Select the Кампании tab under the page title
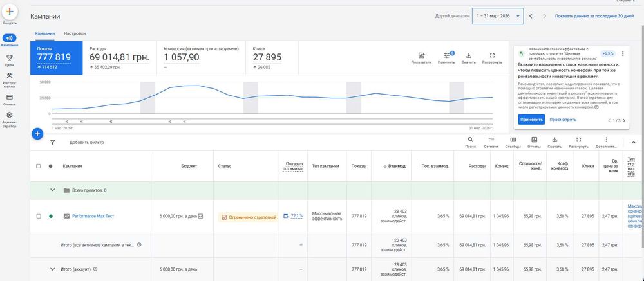644x281 pixels. [45, 33]
